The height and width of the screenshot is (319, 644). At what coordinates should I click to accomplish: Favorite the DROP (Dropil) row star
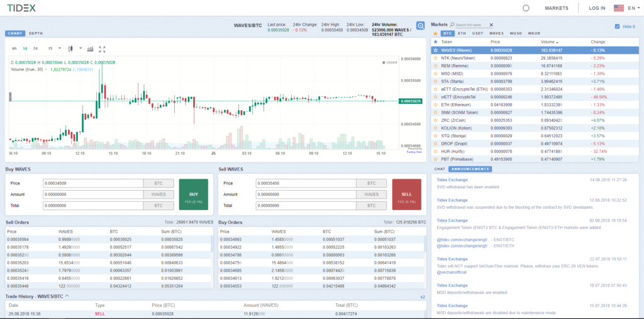pos(436,144)
